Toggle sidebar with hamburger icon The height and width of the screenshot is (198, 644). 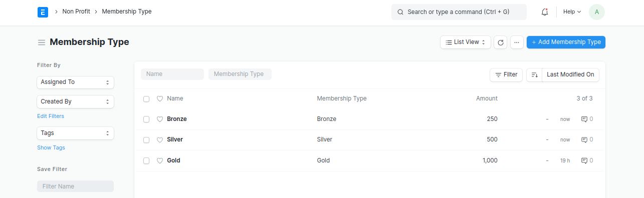(42, 42)
